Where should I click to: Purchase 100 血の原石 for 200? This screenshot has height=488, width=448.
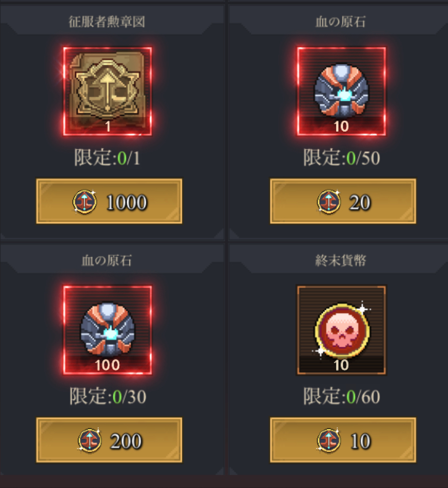[x=109, y=440]
